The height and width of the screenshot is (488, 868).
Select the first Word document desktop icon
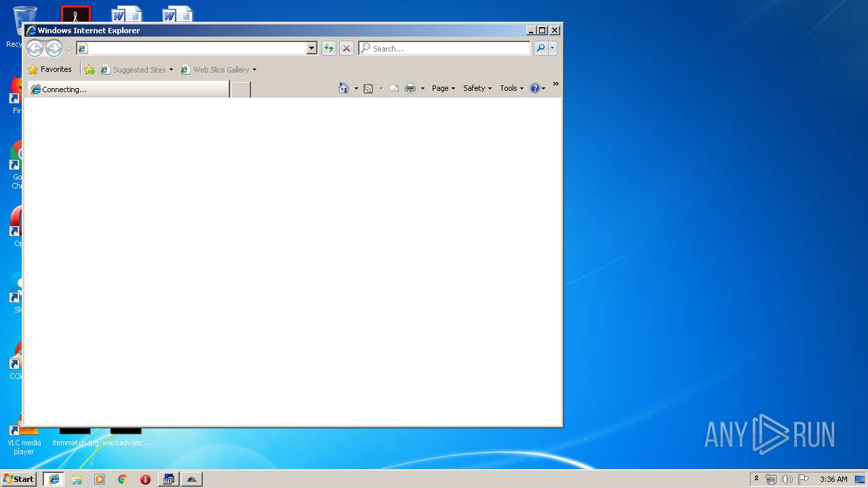[127, 14]
